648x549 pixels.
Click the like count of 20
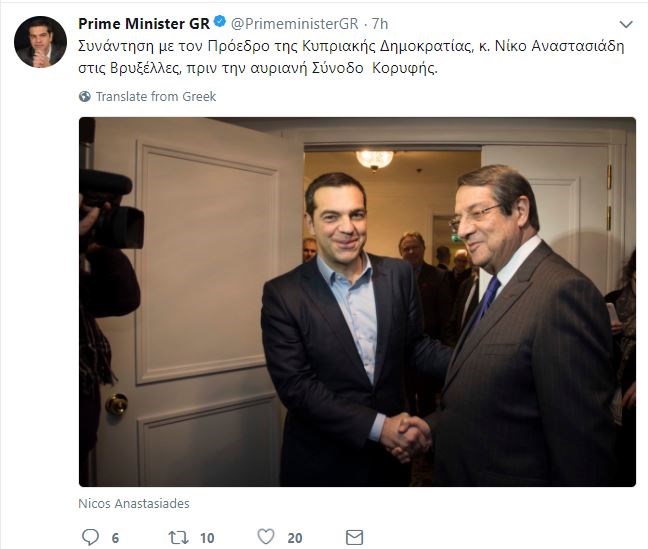[295, 538]
